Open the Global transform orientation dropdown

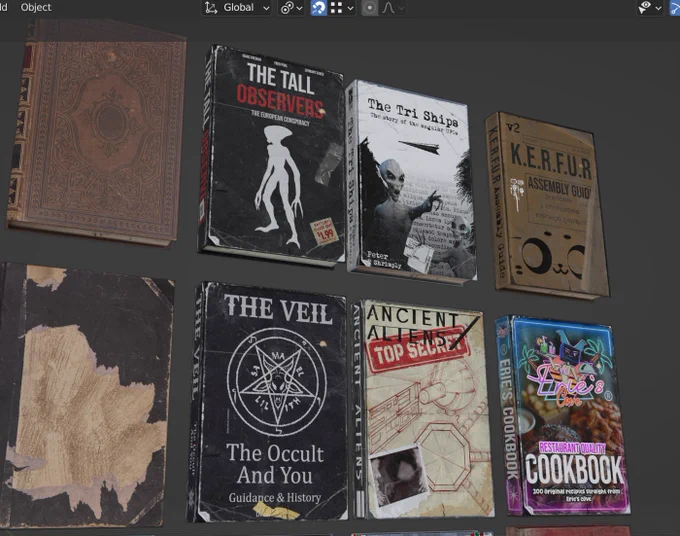pos(237,8)
